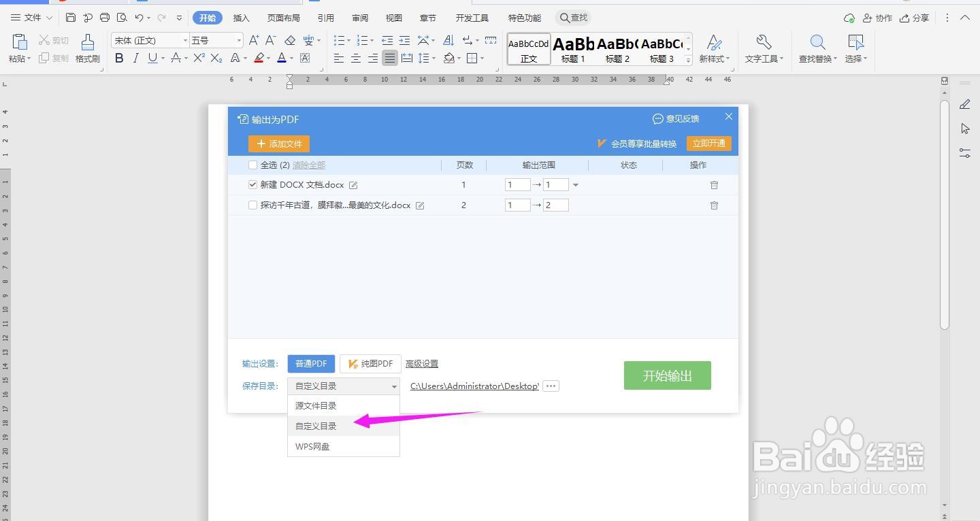Delete 新建 DOCX 文档.docx from the output list

714,184
